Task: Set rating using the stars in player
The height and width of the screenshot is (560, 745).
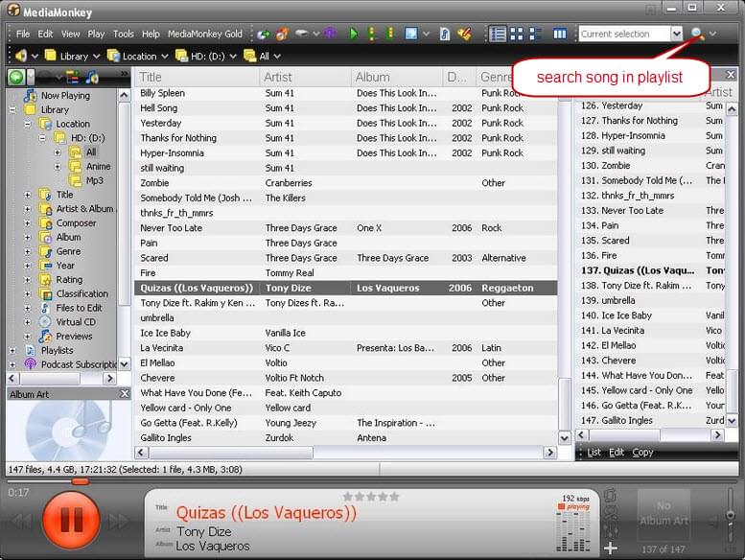Action: pyautogui.click(x=371, y=497)
